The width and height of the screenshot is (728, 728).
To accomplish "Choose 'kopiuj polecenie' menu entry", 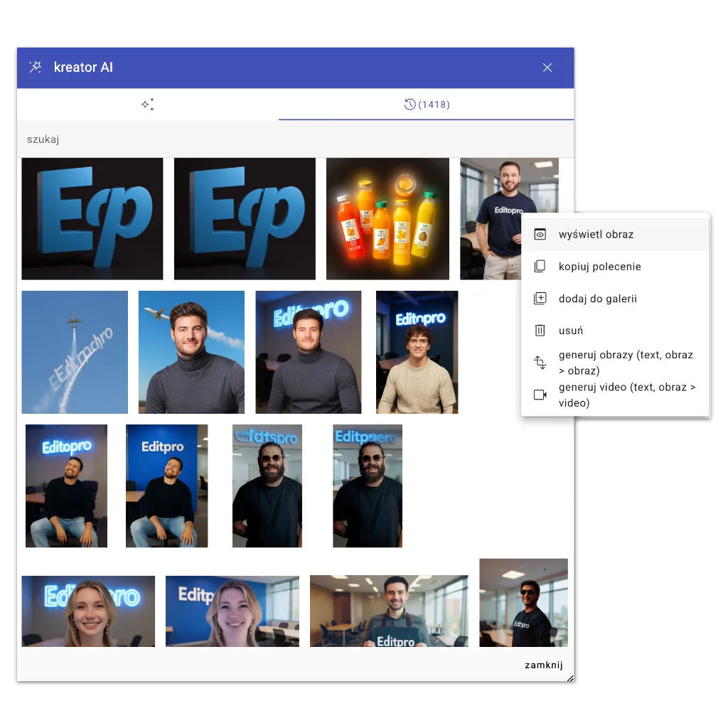I will tap(599, 267).
